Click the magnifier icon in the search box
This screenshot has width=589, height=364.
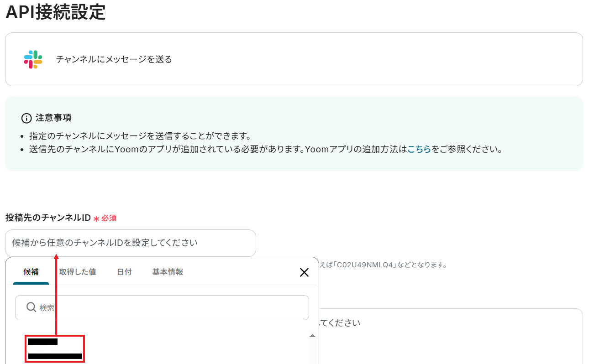[31, 307]
